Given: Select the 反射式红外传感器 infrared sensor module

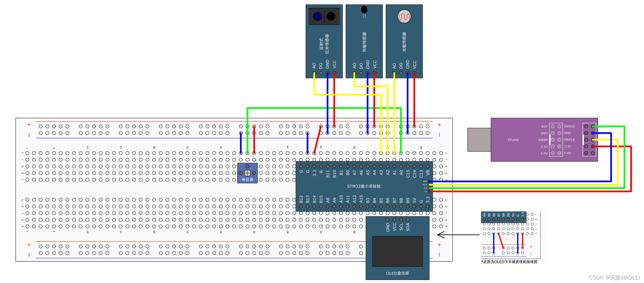Looking at the screenshot, I should [x=324, y=41].
